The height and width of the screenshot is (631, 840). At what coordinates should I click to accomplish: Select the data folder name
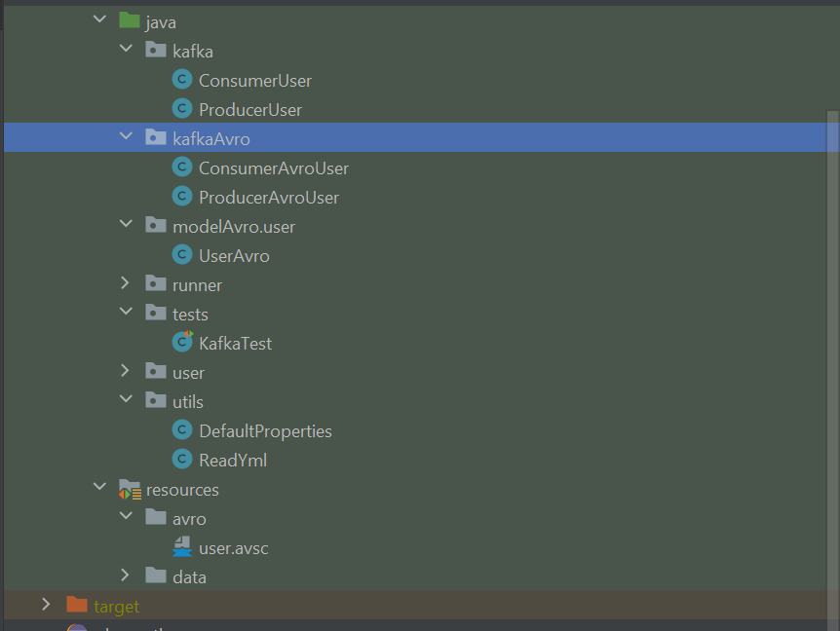pos(189,577)
